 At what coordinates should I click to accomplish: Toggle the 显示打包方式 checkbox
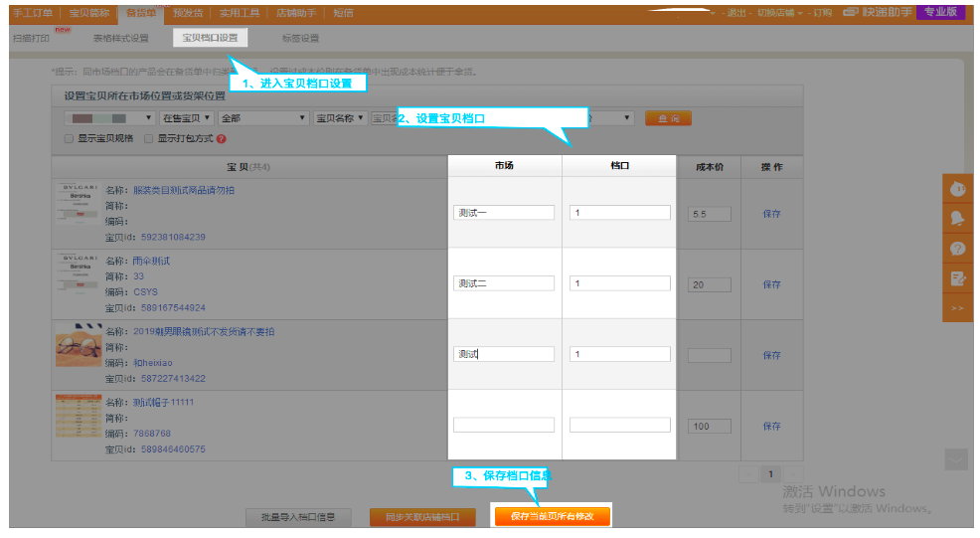(x=149, y=139)
